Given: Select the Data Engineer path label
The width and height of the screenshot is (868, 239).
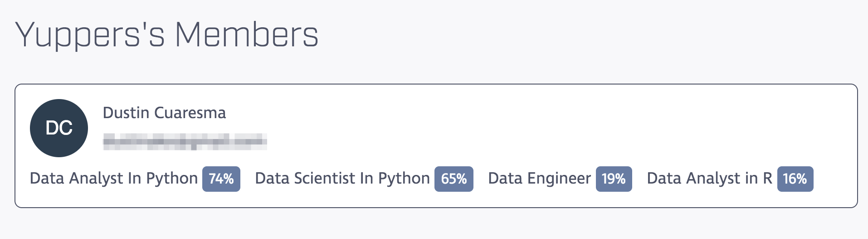Looking at the screenshot, I should [539, 179].
